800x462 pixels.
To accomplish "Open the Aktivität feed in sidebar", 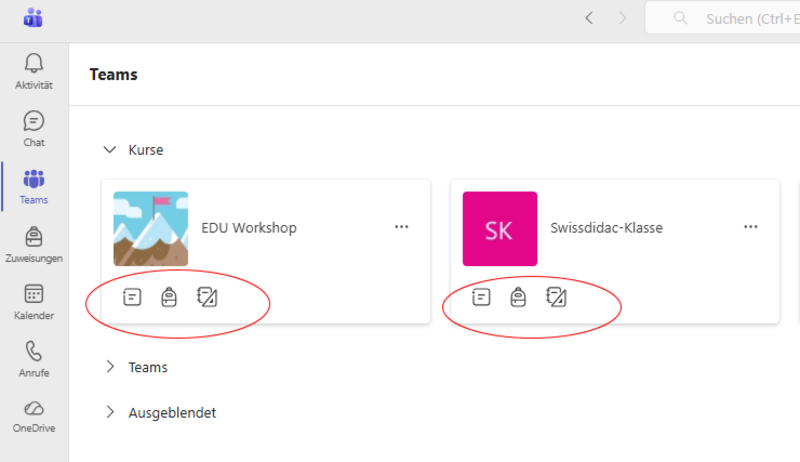I will coord(34,71).
